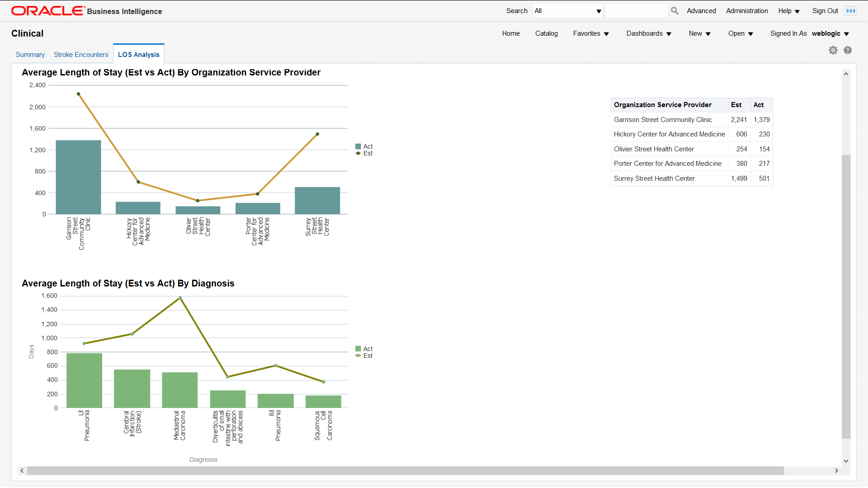Expand the New dropdown
Image resolution: width=868 pixels, height=488 pixels.
tap(699, 33)
